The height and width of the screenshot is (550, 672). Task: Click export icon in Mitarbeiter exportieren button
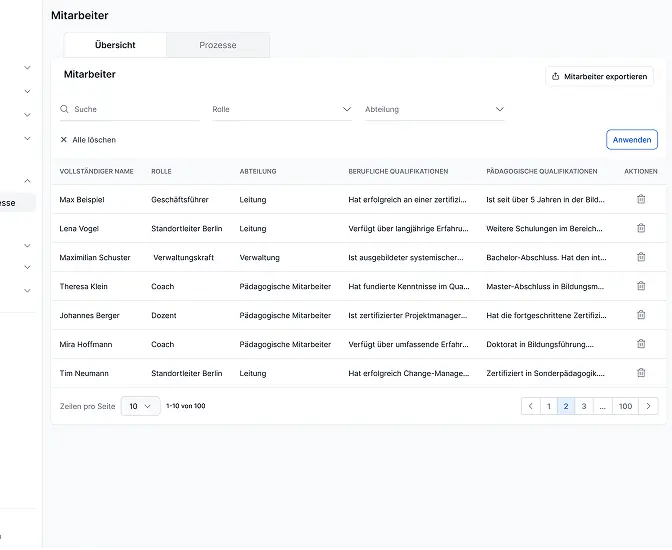pyautogui.click(x=555, y=76)
